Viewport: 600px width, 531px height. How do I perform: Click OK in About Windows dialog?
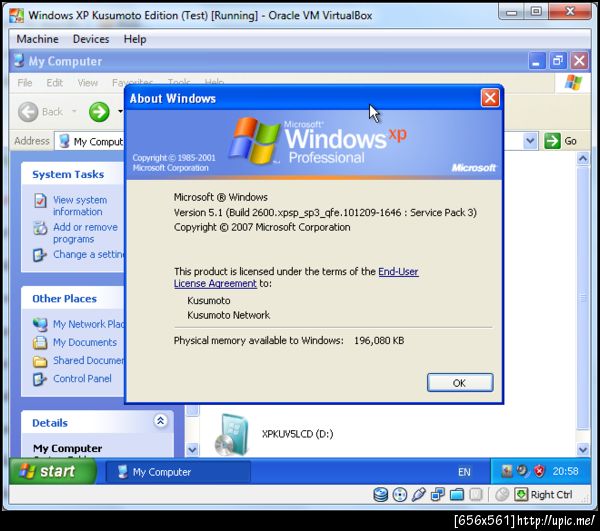(460, 383)
